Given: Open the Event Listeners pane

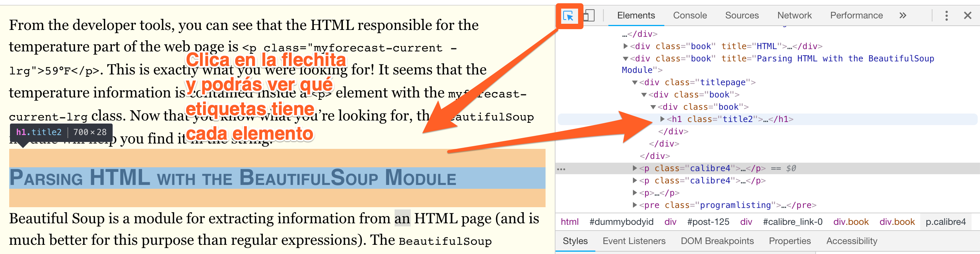Looking at the screenshot, I should pyautogui.click(x=634, y=241).
